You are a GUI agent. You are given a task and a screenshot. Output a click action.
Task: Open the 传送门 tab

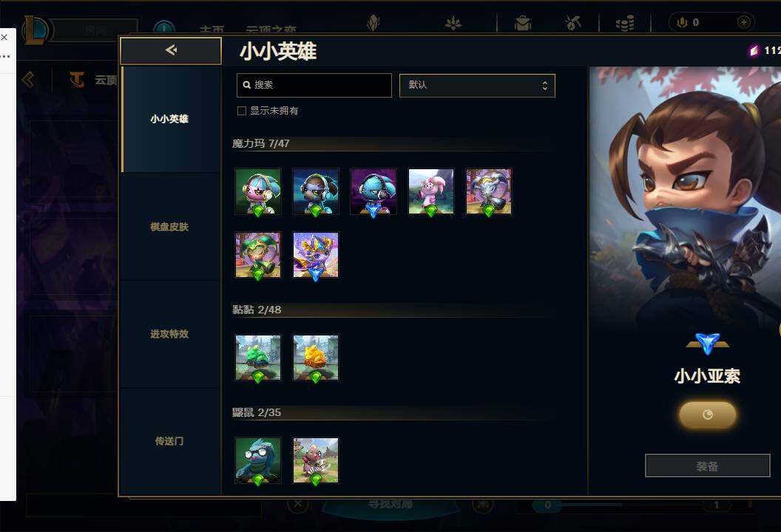pyautogui.click(x=170, y=441)
